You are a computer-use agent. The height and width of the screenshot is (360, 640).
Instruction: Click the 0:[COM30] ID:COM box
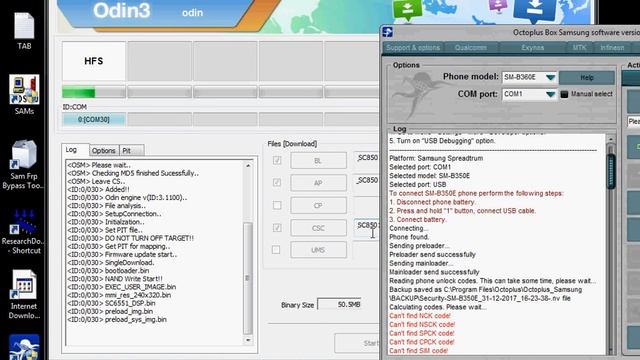point(93,120)
